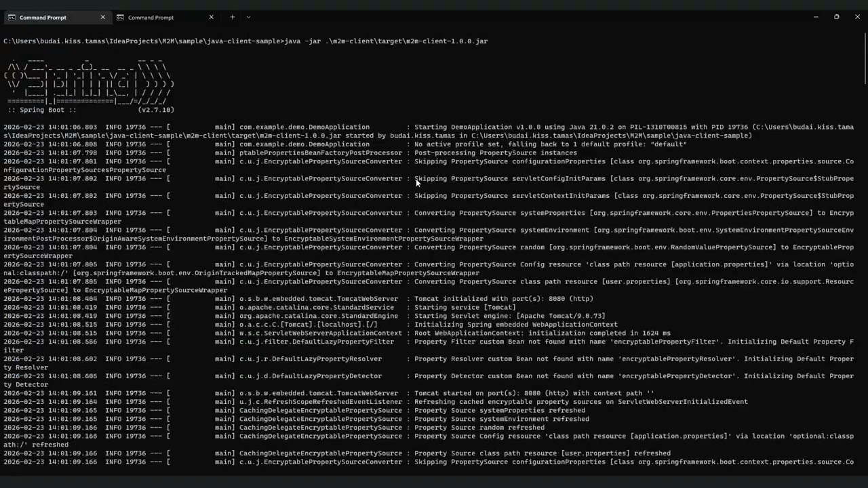Click 'Property Source random refreshed' line
868x488 pixels.
click(x=479, y=428)
